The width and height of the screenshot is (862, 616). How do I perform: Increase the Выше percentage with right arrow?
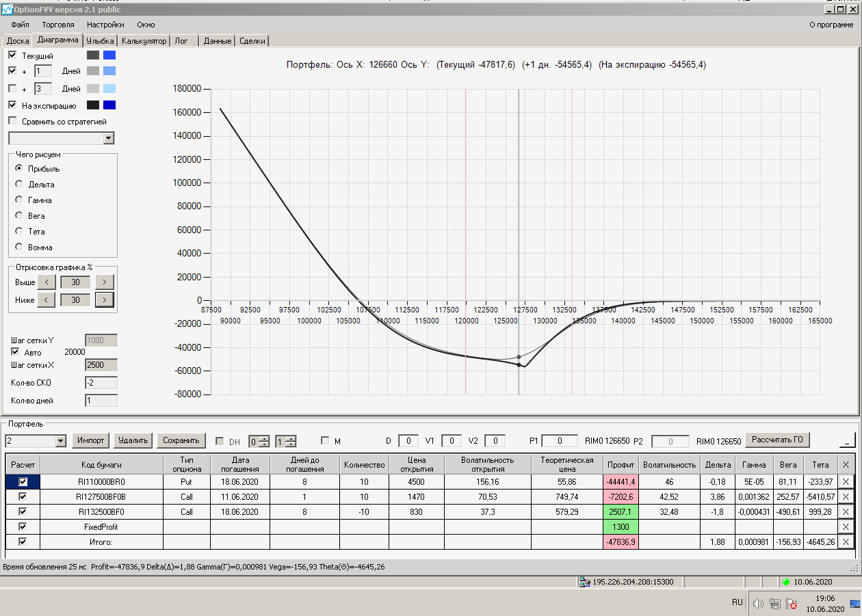click(105, 282)
